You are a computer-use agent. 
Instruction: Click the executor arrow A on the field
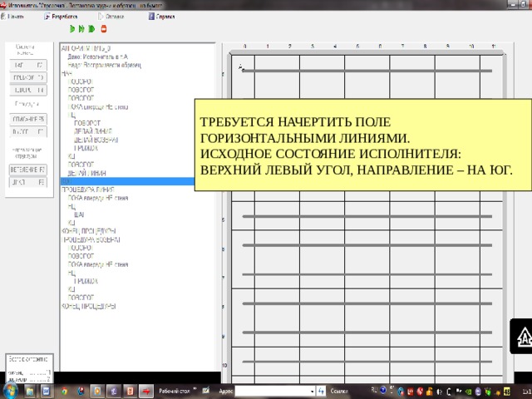tap(241, 67)
